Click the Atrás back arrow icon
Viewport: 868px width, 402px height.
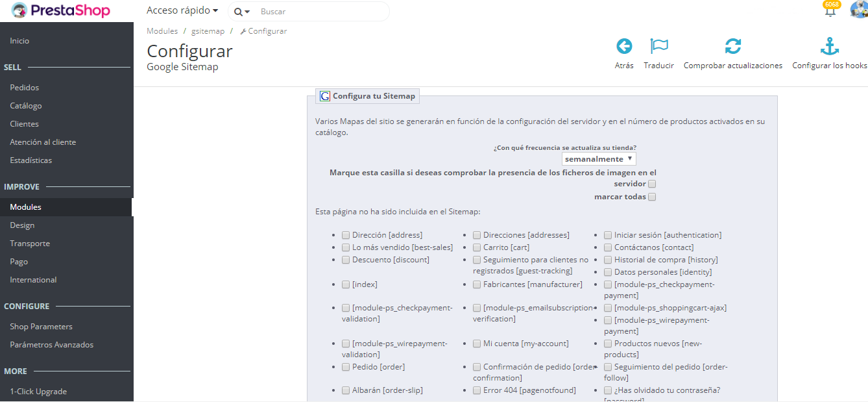(624, 46)
